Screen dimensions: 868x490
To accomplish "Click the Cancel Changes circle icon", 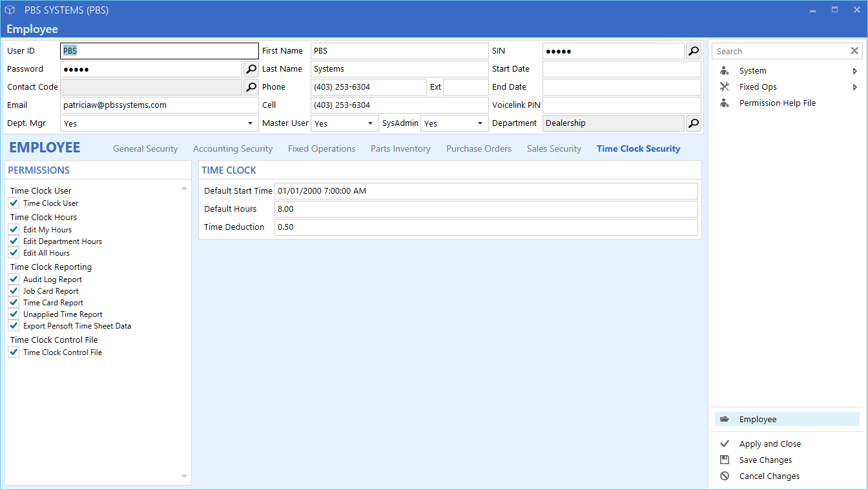I will pyautogui.click(x=725, y=476).
